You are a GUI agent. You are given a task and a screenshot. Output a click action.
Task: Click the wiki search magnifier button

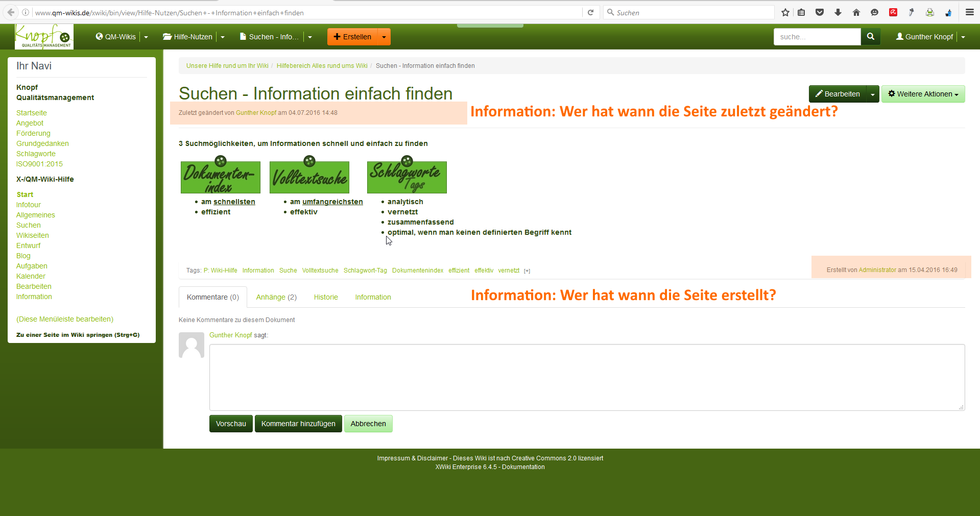click(871, 37)
